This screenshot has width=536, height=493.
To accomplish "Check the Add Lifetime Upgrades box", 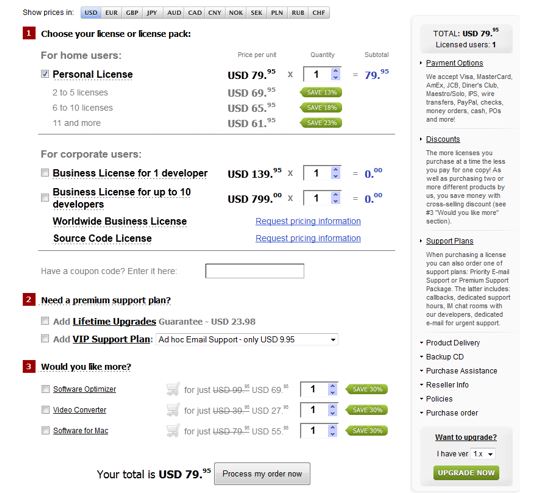I will [45, 321].
